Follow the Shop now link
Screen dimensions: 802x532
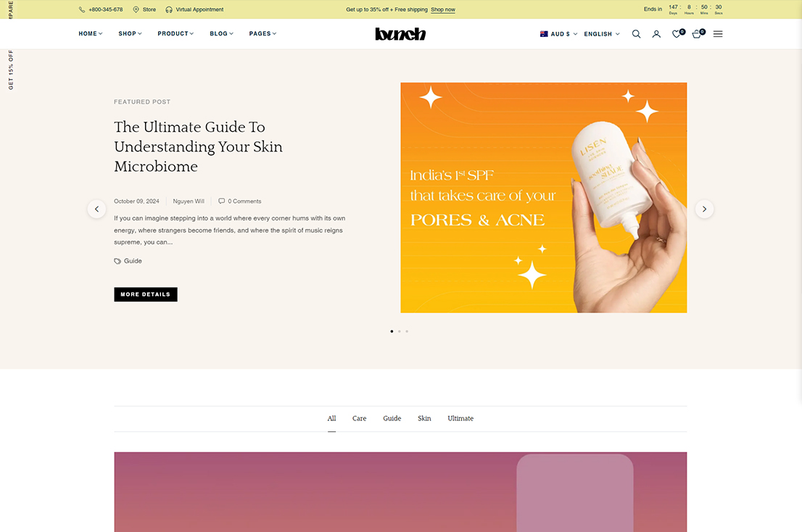[x=443, y=9]
